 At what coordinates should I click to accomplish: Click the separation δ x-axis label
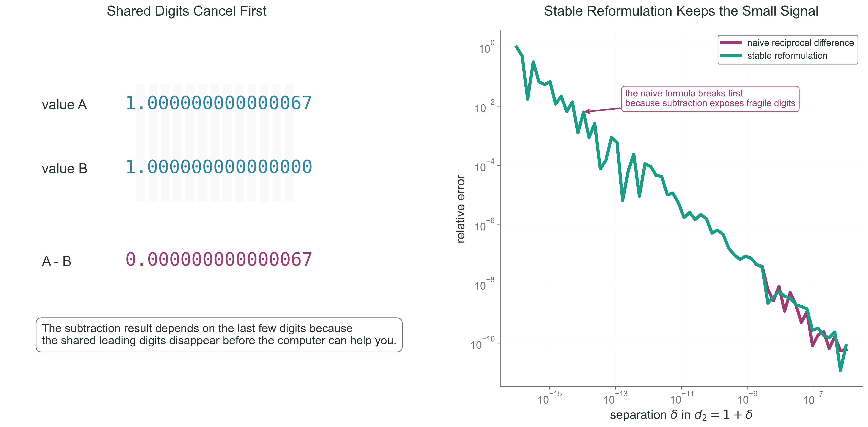(x=681, y=415)
